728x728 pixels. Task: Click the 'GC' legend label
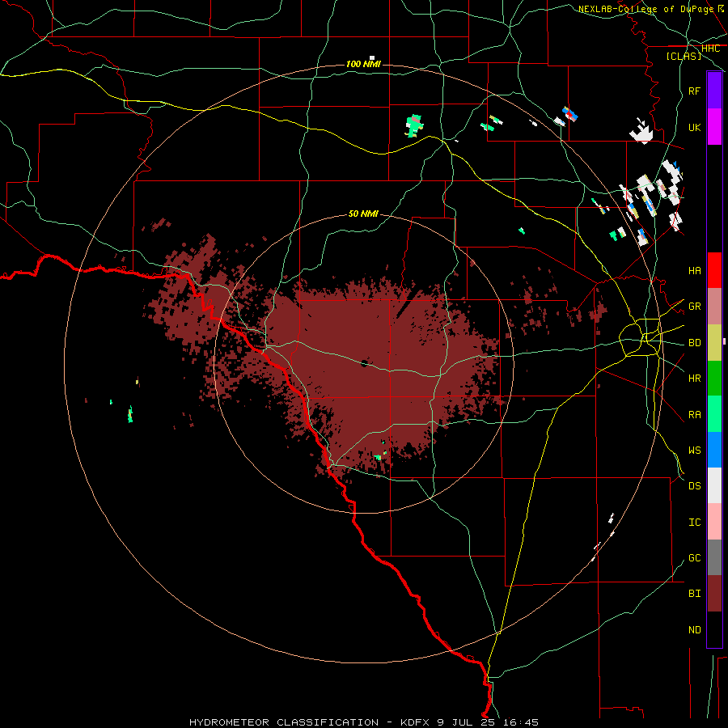point(694,558)
